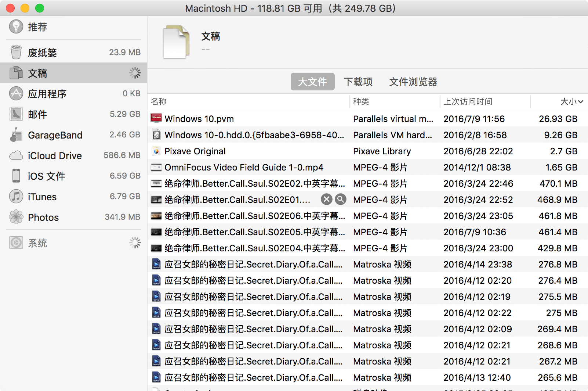Image resolution: width=588 pixels, height=391 pixels.
Task: Click the iCloud Drive cloud icon
Action: tap(16, 155)
